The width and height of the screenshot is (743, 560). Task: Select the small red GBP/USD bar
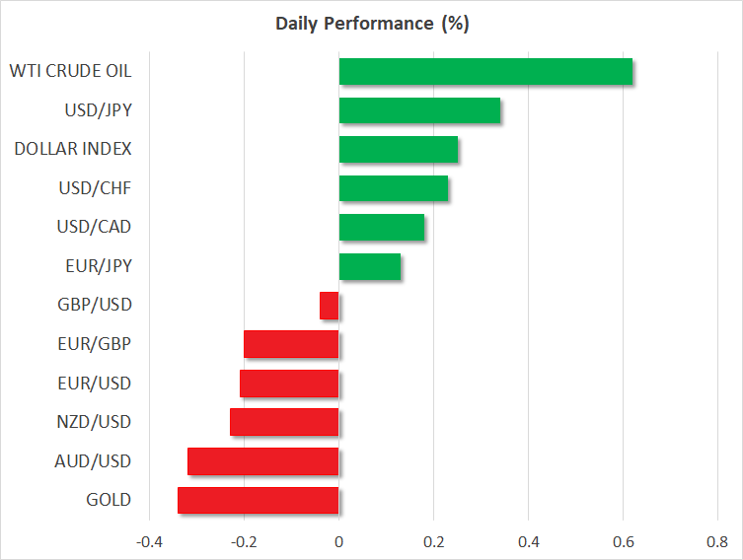pyautogui.click(x=330, y=306)
